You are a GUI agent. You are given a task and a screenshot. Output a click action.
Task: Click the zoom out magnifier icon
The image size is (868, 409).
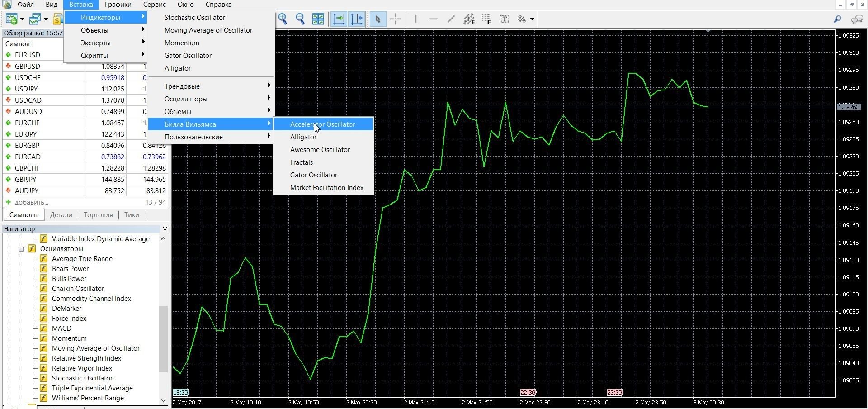[300, 19]
